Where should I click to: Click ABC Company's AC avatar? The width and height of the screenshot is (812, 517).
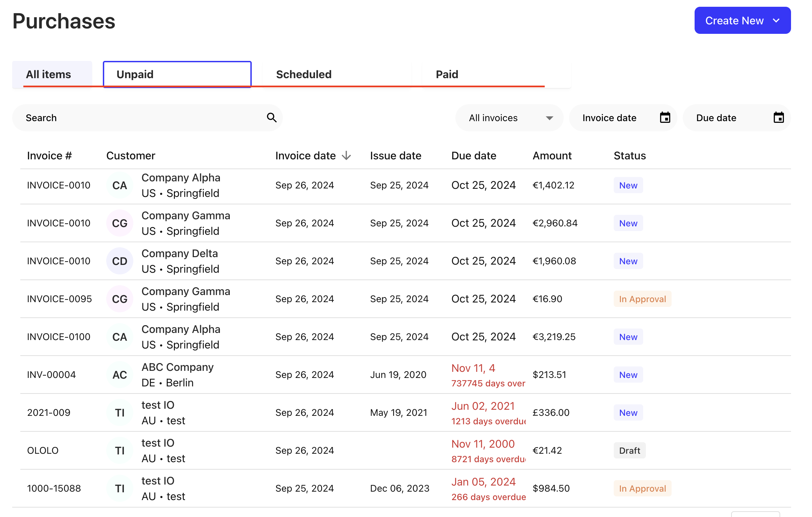119,375
